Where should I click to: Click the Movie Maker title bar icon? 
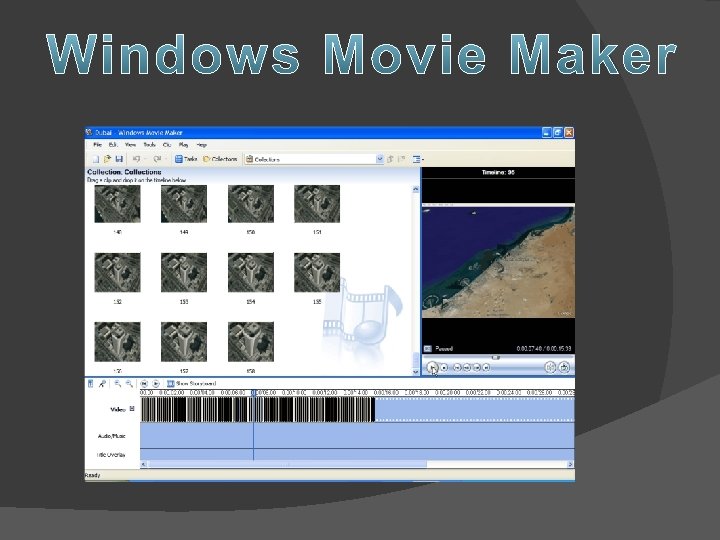[89, 132]
